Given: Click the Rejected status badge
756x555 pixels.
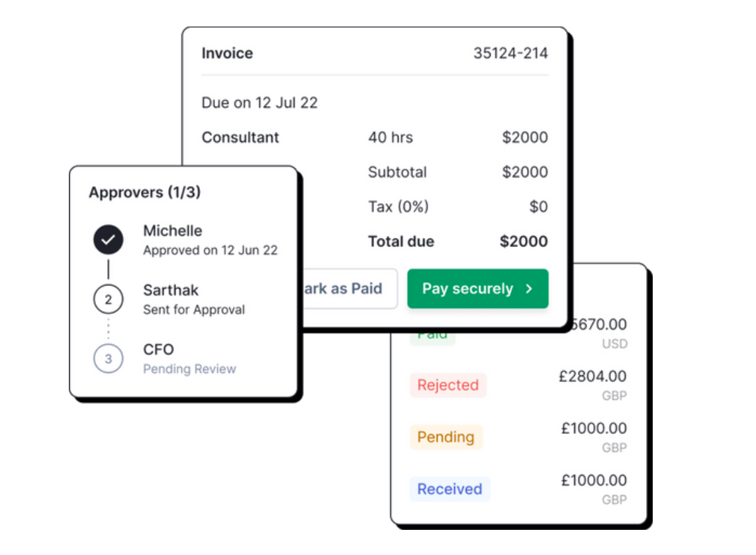Looking at the screenshot, I should tap(448, 385).
